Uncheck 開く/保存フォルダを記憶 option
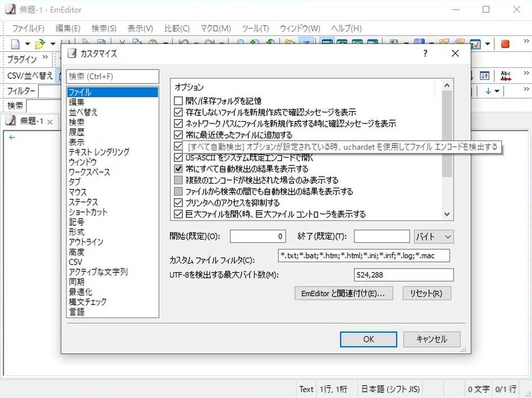The width and height of the screenshot is (532, 398). pyautogui.click(x=178, y=101)
